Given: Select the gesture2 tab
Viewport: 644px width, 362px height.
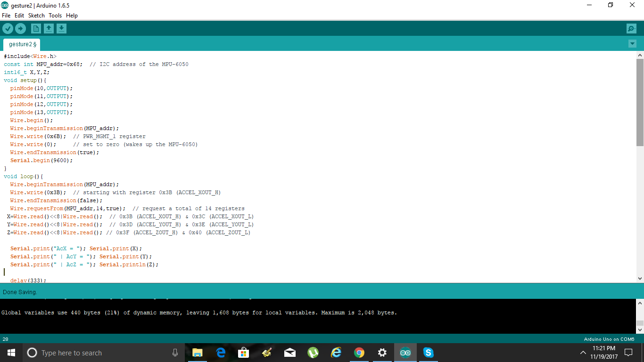Looking at the screenshot, I should (21, 43).
